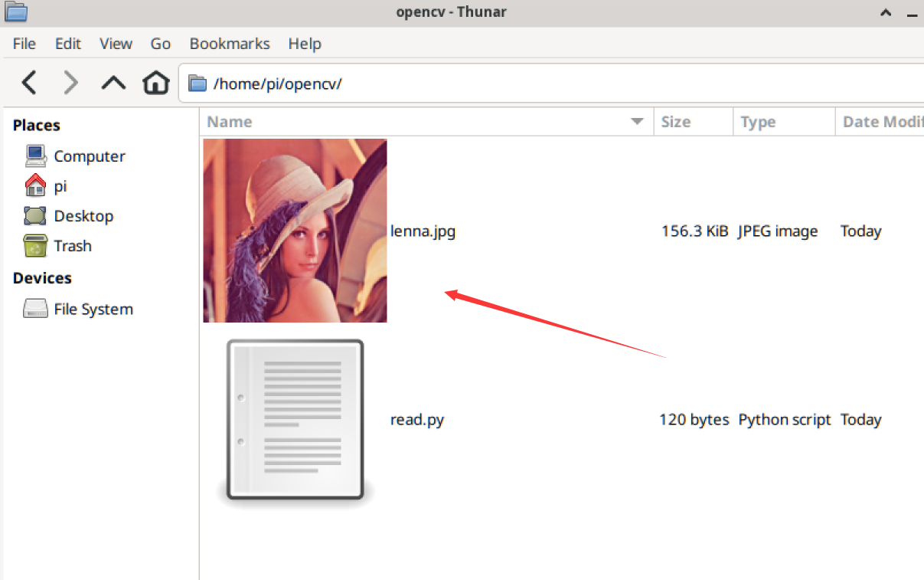This screenshot has width=924, height=580.
Task: Click the Devices section heading
Action: click(42, 278)
